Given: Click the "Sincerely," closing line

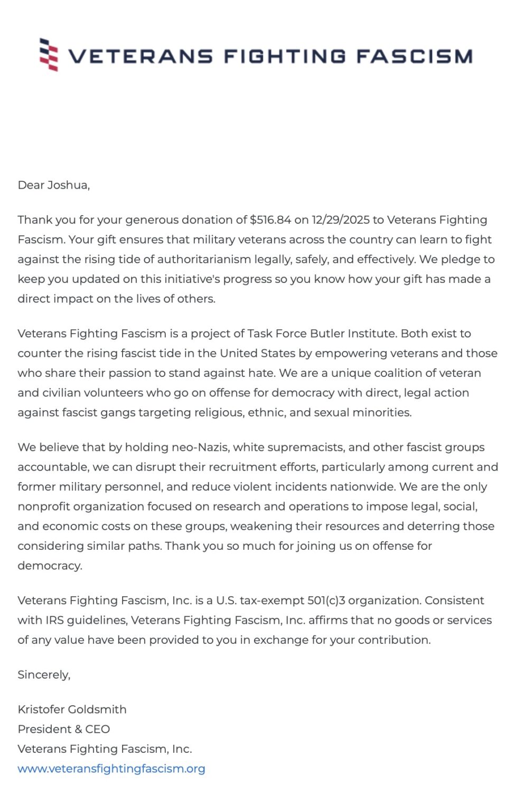Looking at the screenshot, I should click(x=44, y=674).
